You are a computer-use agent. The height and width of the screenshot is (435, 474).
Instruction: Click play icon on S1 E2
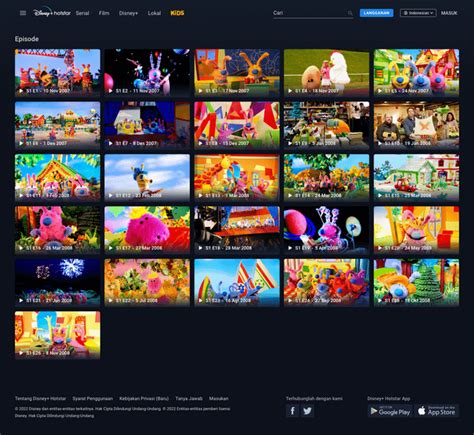(110, 91)
